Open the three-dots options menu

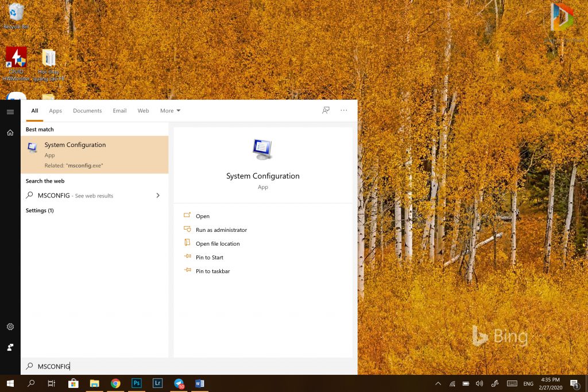[x=344, y=111]
